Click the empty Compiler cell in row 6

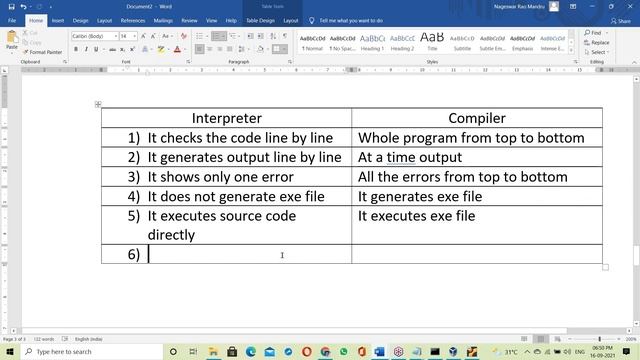point(477,254)
